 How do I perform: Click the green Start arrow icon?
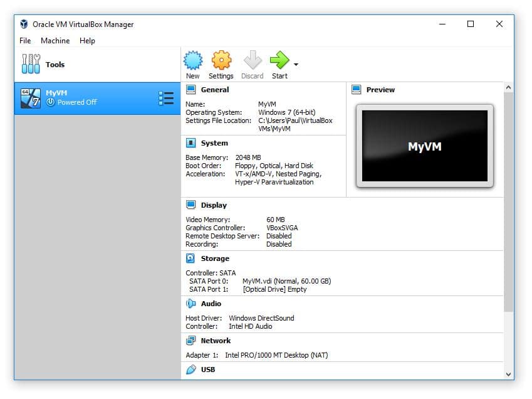point(279,61)
